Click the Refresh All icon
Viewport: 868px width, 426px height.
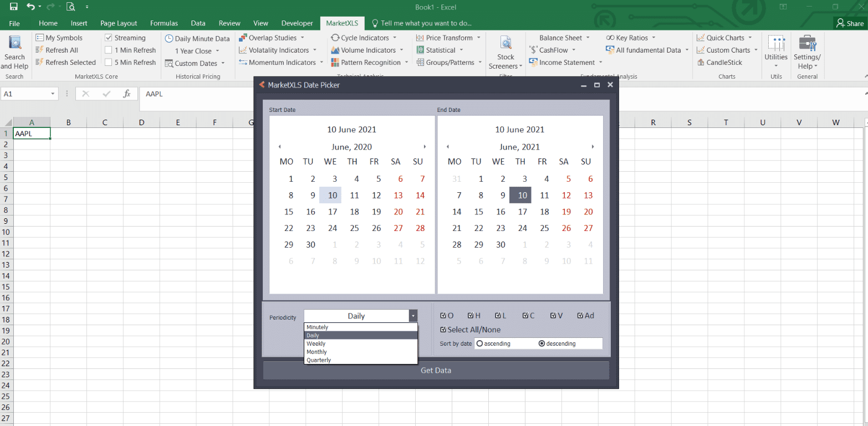tap(39, 50)
